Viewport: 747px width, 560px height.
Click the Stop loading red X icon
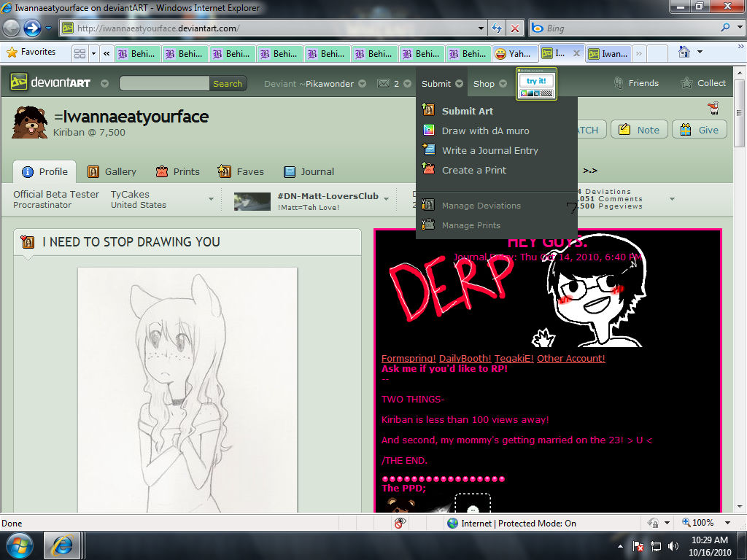tap(514, 28)
